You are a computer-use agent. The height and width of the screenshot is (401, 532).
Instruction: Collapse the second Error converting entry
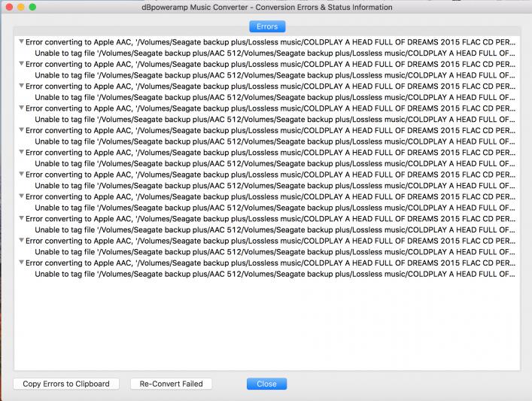click(x=21, y=64)
